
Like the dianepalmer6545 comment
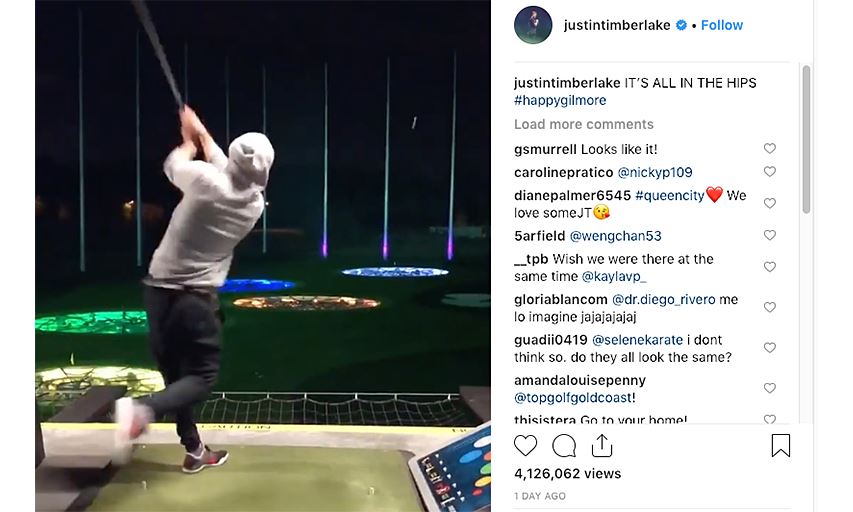point(769,203)
